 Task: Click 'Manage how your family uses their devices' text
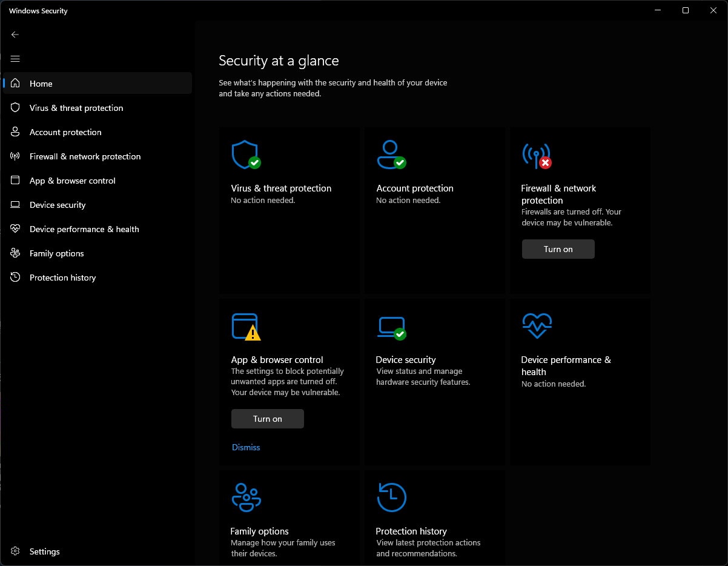[x=283, y=548]
